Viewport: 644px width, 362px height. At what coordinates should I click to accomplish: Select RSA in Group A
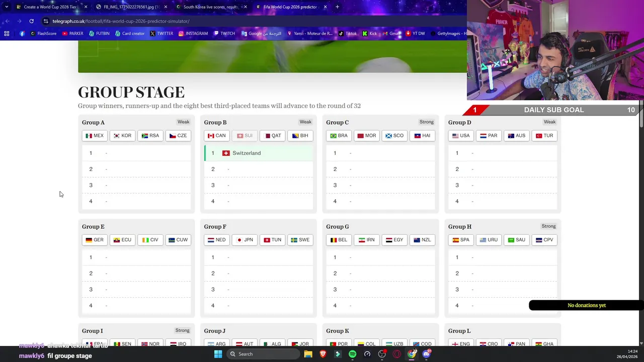(x=150, y=136)
